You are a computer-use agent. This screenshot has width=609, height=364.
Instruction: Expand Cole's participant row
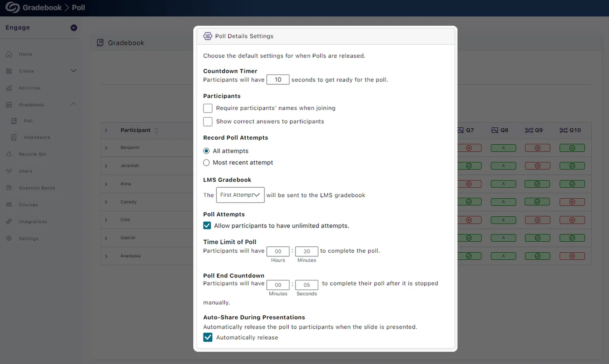106,220
